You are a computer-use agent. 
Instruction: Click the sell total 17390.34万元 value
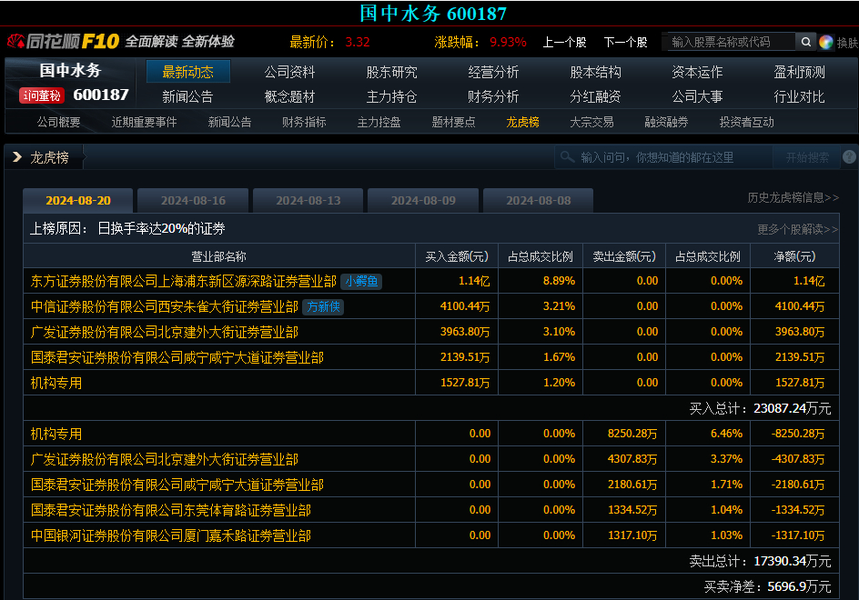point(792,562)
